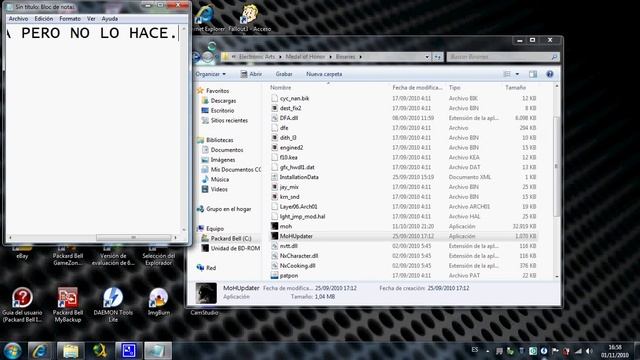Image resolution: width=640 pixels, height=360 pixels.
Task: Select Packard Bell (C:) drive
Action: pyautogui.click(x=231, y=238)
